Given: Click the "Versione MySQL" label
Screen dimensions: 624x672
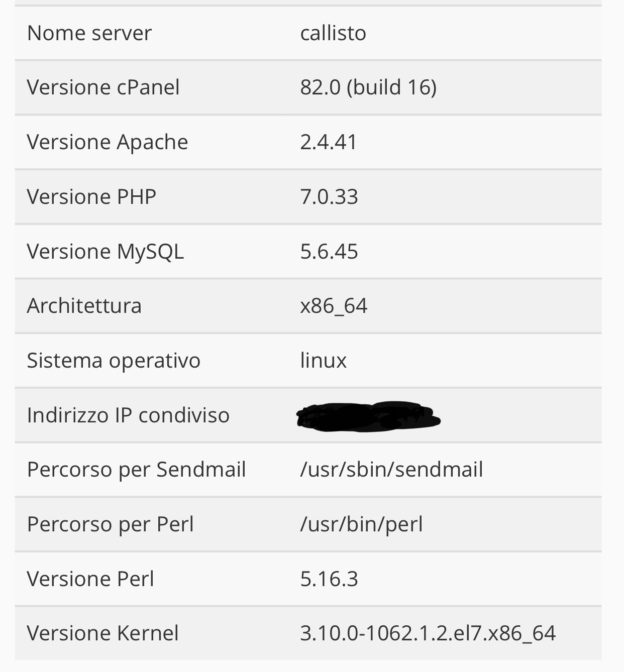Looking at the screenshot, I should pyautogui.click(x=105, y=252).
